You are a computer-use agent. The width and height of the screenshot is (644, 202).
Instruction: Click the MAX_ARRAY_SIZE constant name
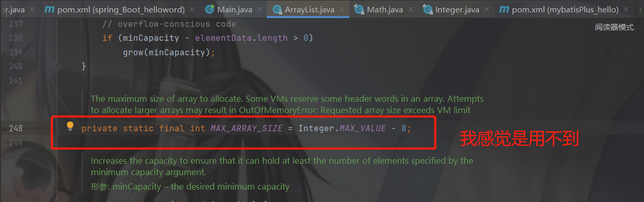click(x=247, y=128)
